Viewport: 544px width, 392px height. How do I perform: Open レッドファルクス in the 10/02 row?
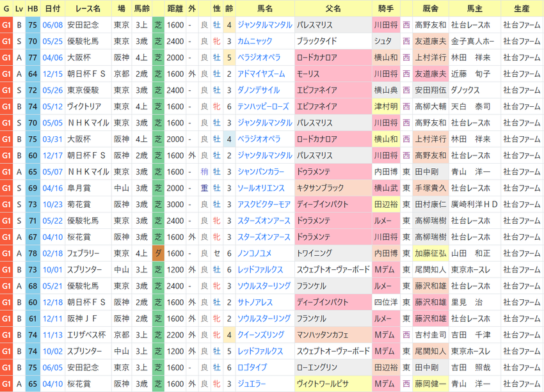[260, 351]
